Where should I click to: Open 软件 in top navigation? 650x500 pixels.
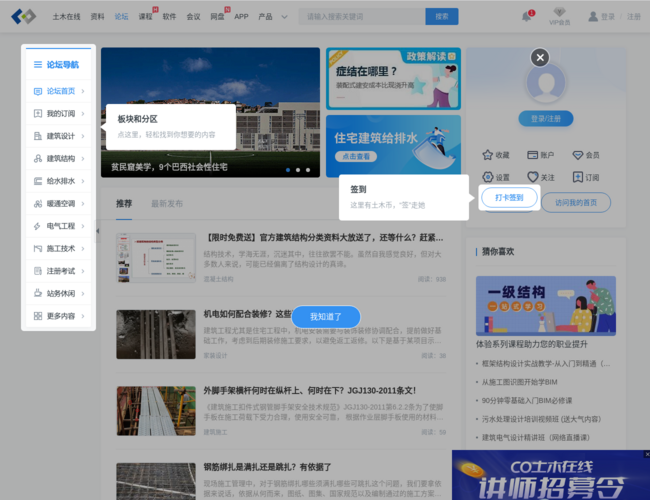coord(169,17)
